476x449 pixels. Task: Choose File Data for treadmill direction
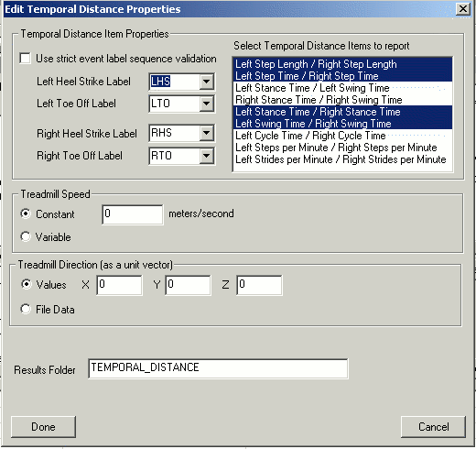26,309
